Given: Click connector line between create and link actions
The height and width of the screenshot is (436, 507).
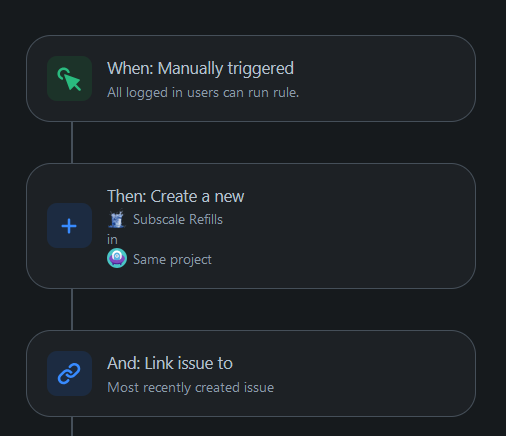Looking at the screenshot, I should pyautogui.click(x=72, y=310).
